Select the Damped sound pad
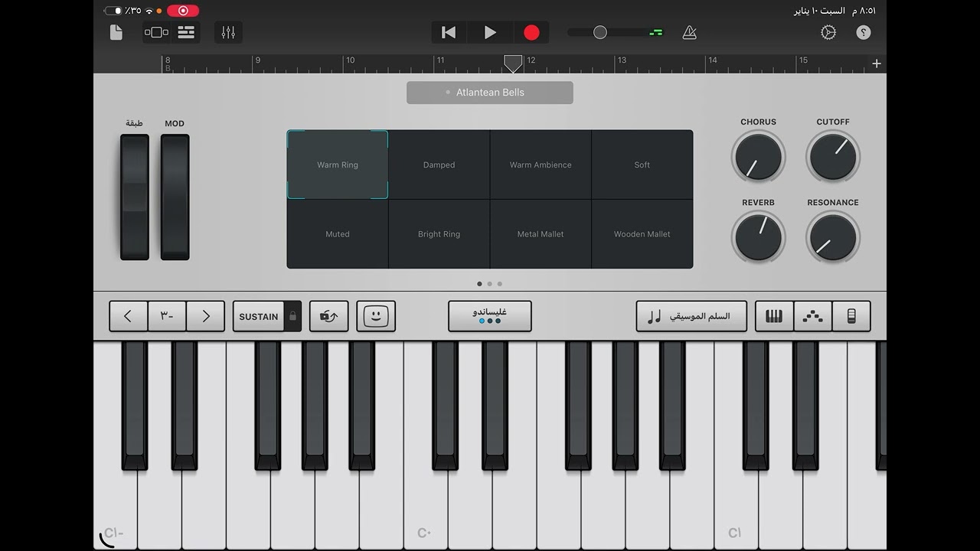Image resolution: width=980 pixels, height=551 pixels. [439, 165]
